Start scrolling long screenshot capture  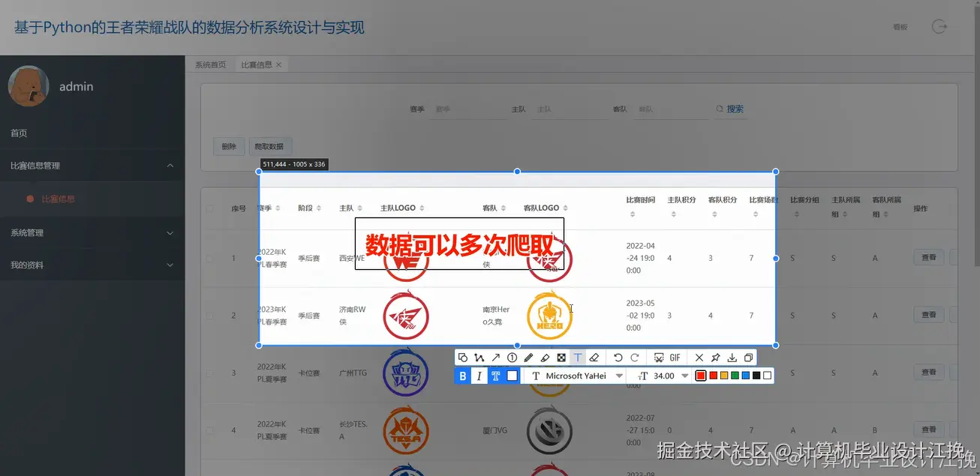659,358
